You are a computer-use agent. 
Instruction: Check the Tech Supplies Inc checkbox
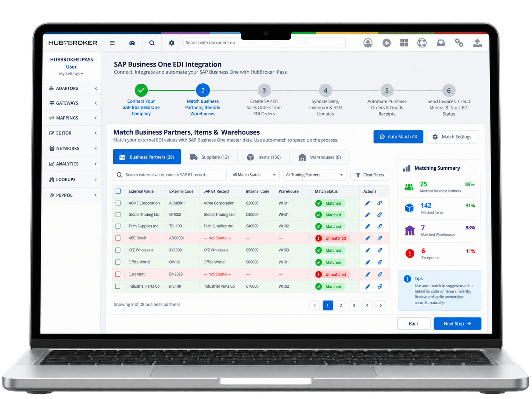click(x=118, y=226)
